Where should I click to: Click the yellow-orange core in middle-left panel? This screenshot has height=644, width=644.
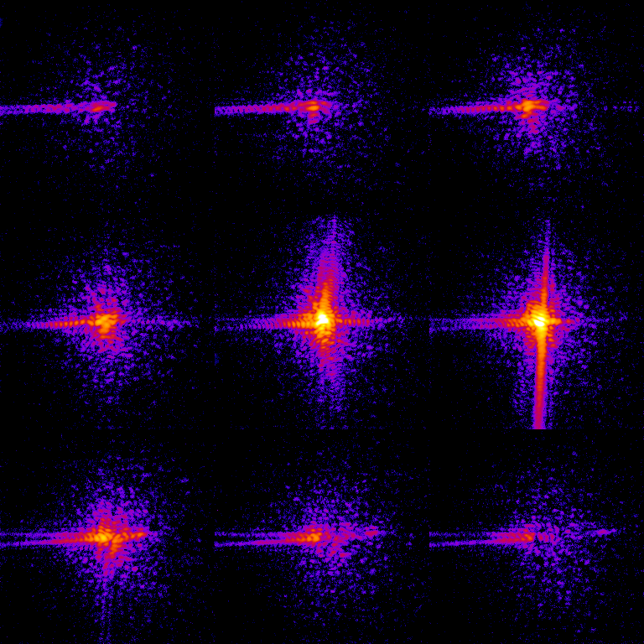point(104,321)
